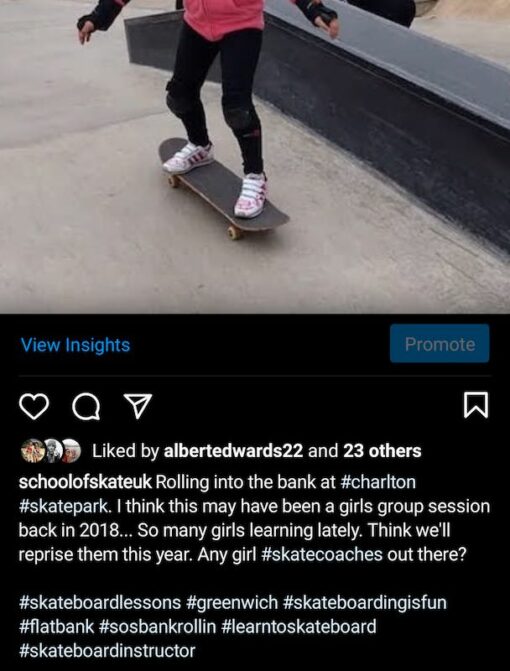Image resolution: width=510 pixels, height=671 pixels.
Task: Open the #skatepark hashtag
Action: [x=63, y=506]
